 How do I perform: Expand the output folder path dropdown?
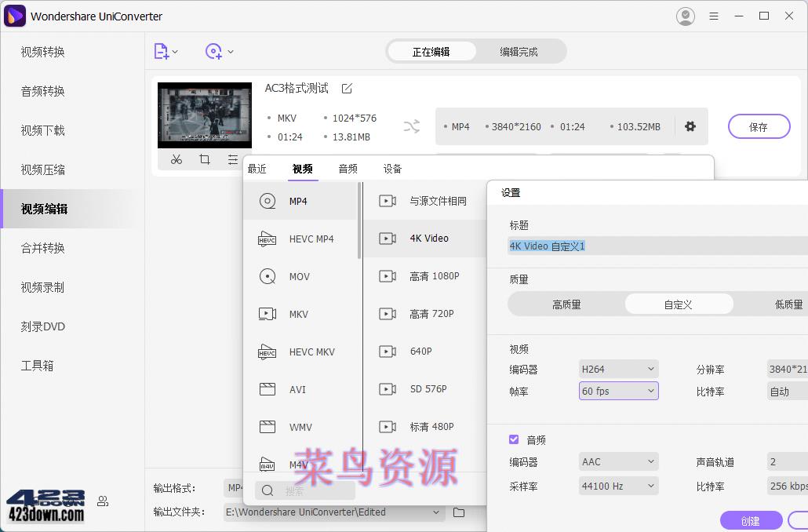click(x=437, y=511)
